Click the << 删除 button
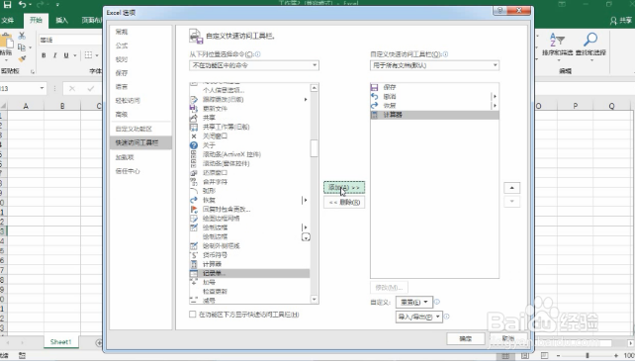The width and height of the screenshot is (635, 364). point(344,202)
